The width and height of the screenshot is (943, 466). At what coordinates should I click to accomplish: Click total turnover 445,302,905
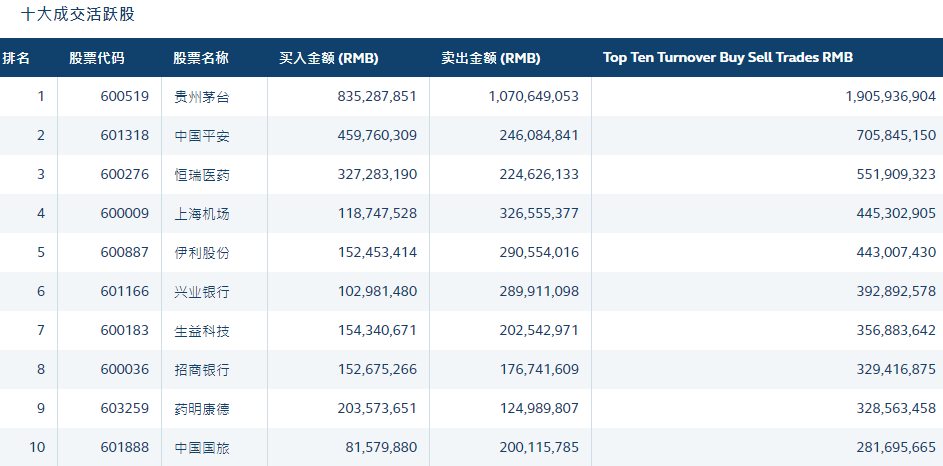tap(896, 213)
